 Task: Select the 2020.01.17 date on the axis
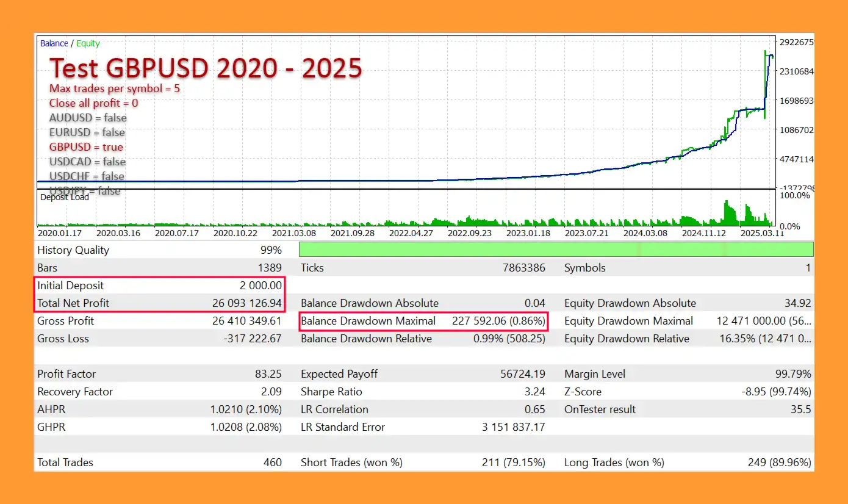[59, 232]
